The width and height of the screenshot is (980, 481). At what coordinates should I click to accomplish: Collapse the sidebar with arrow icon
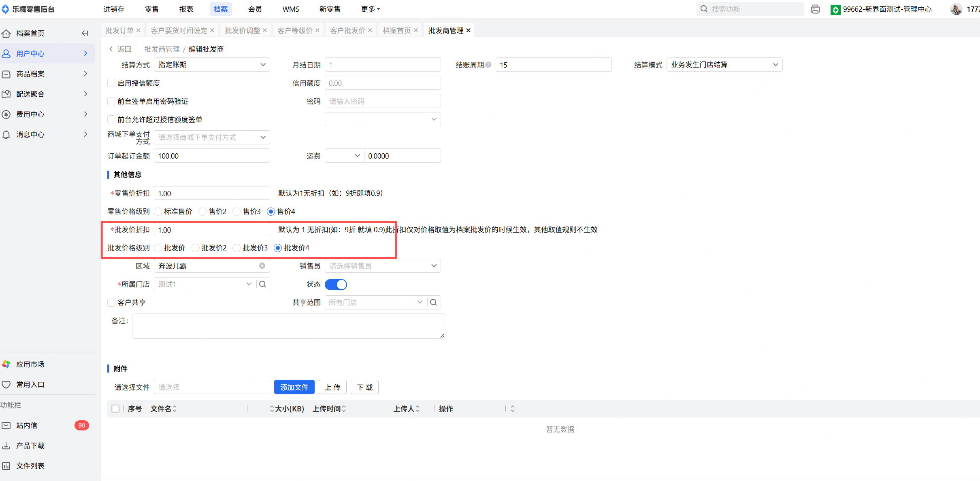[x=85, y=33]
